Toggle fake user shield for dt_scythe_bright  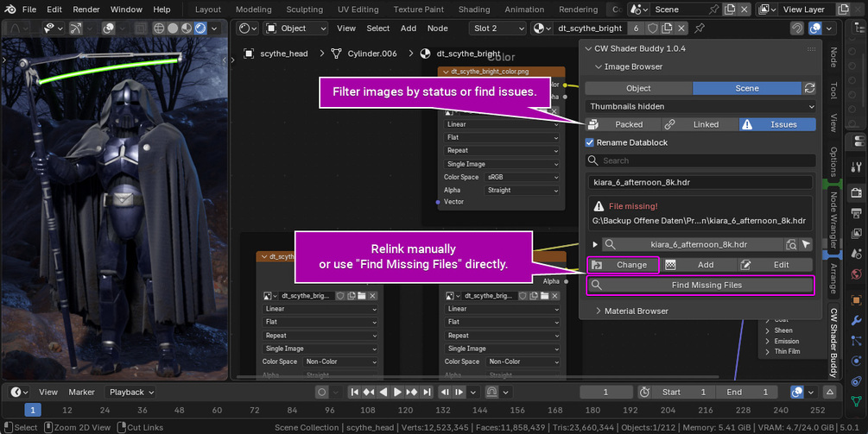(653, 28)
